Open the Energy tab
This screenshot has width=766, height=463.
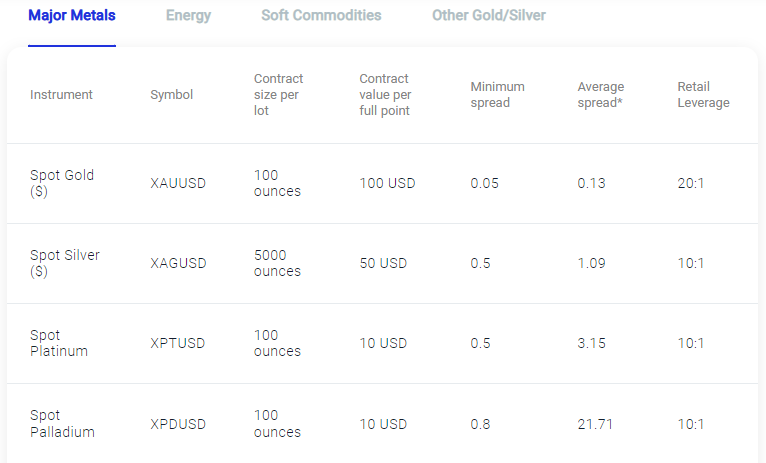click(x=188, y=16)
